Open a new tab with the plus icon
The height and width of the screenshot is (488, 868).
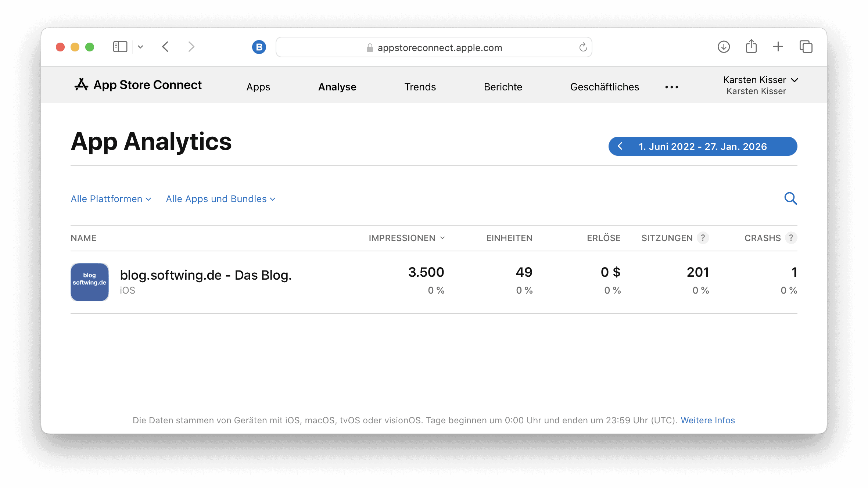pyautogui.click(x=778, y=47)
